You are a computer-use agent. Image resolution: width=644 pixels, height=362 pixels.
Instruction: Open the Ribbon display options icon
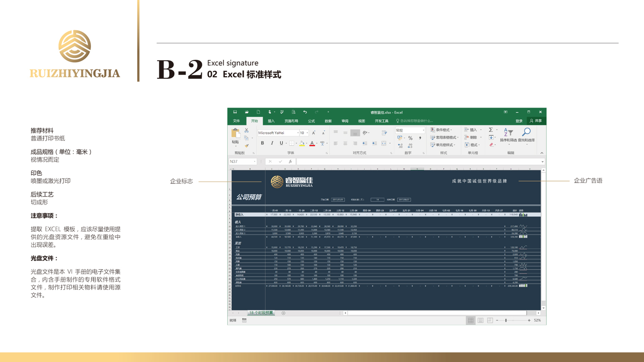coord(505,112)
